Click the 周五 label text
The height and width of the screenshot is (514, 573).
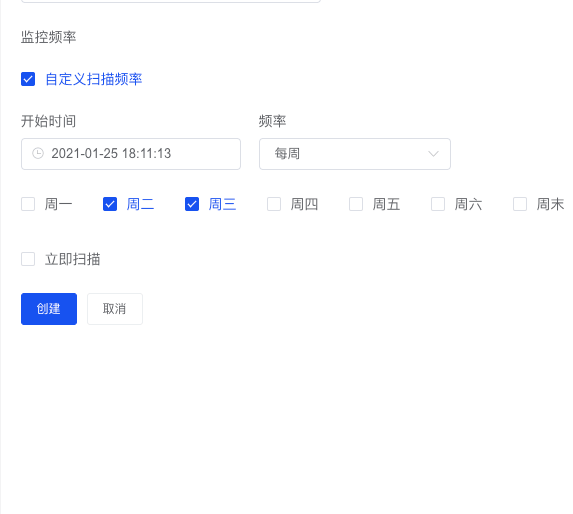[x=386, y=204]
